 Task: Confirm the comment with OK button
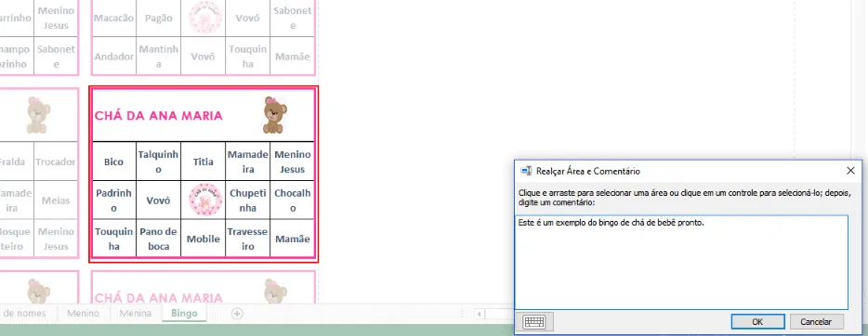pyautogui.click(x=757, y=322)
